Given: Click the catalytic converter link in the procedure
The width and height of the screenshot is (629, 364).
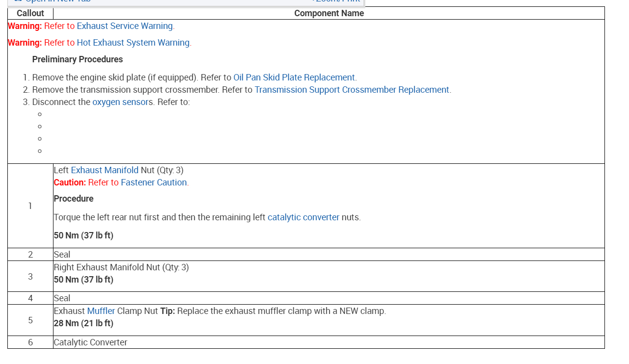Looking at the screenshot, I should pyautogui.click(x=303, y=217).
